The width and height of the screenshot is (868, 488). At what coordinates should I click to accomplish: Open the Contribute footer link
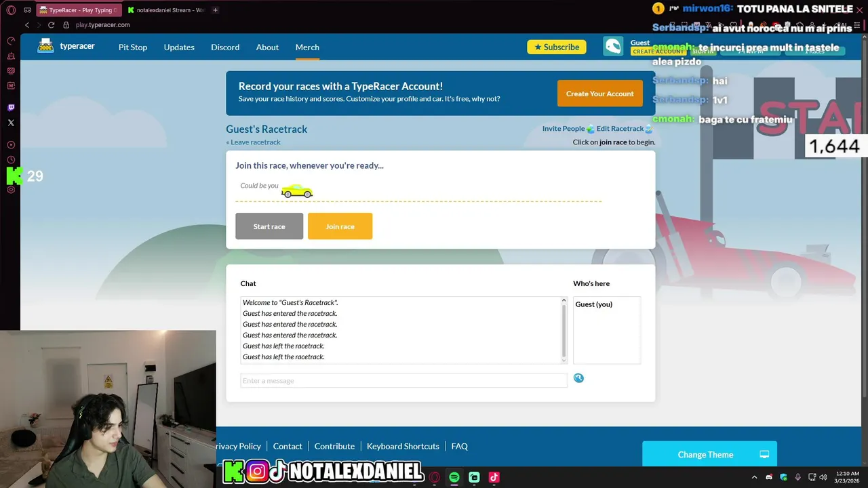[334, 446]
